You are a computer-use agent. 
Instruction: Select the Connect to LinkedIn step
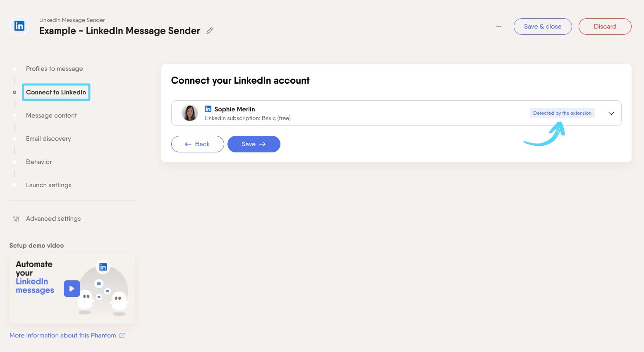click(56, 92)
